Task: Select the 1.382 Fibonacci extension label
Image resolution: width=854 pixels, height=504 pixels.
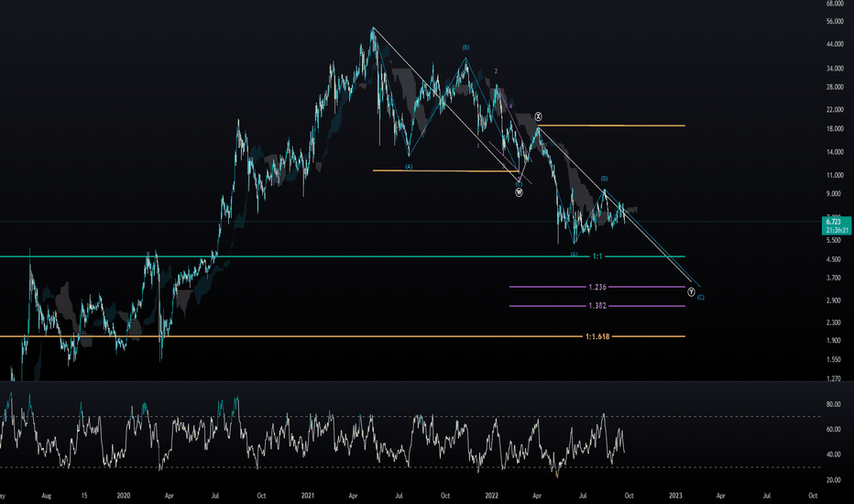Action: pos(597,306)
